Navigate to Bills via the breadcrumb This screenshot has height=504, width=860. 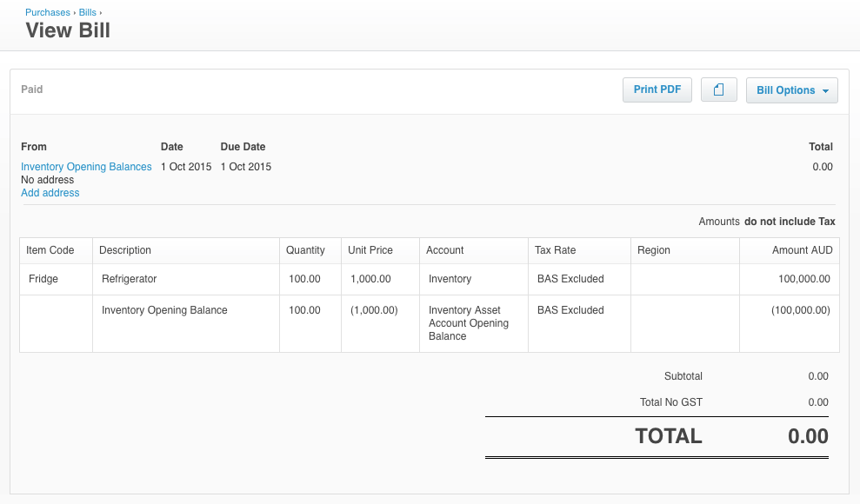click(87, 12)
